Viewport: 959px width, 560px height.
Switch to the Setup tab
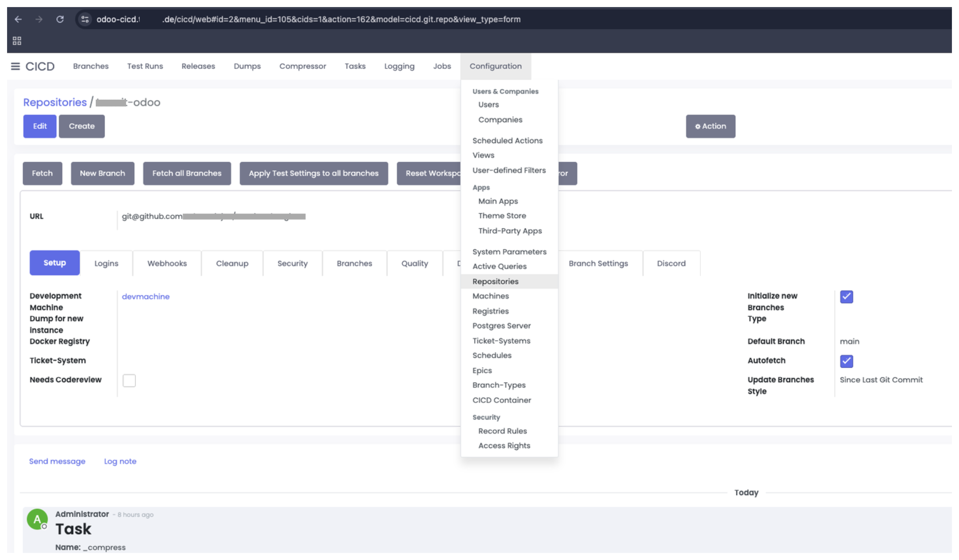pyautogui.click(x=55, y=263)
